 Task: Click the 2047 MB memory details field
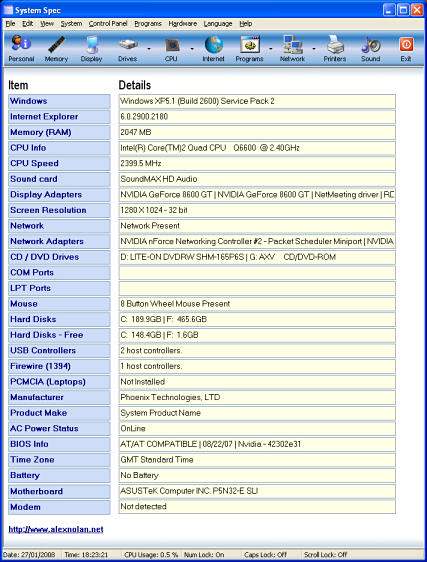pos(257,132)
